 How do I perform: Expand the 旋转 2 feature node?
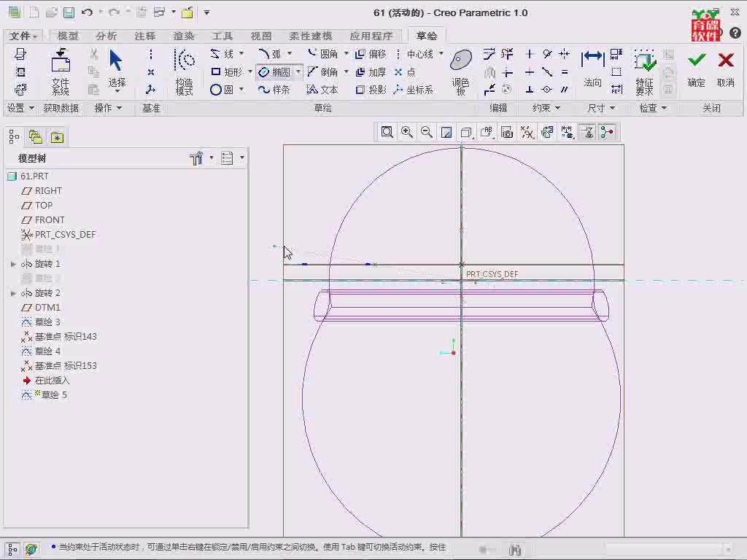tap(13, 293)
